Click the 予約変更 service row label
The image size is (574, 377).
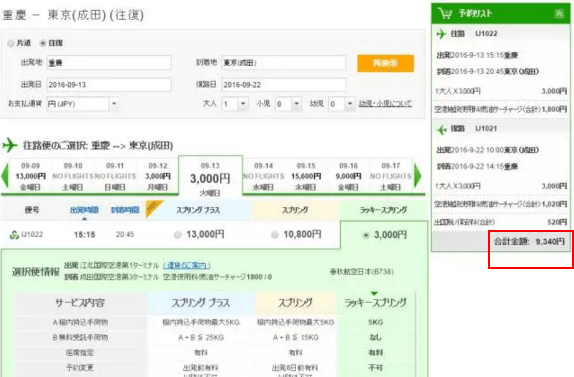tap(80, 367)
